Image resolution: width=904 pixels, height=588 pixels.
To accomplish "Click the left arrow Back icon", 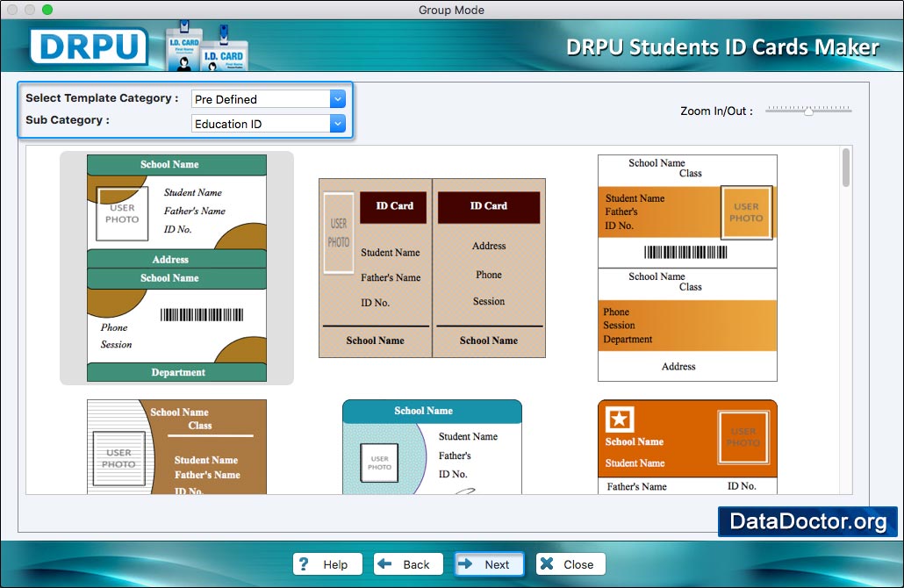I will tap(384, 564).
